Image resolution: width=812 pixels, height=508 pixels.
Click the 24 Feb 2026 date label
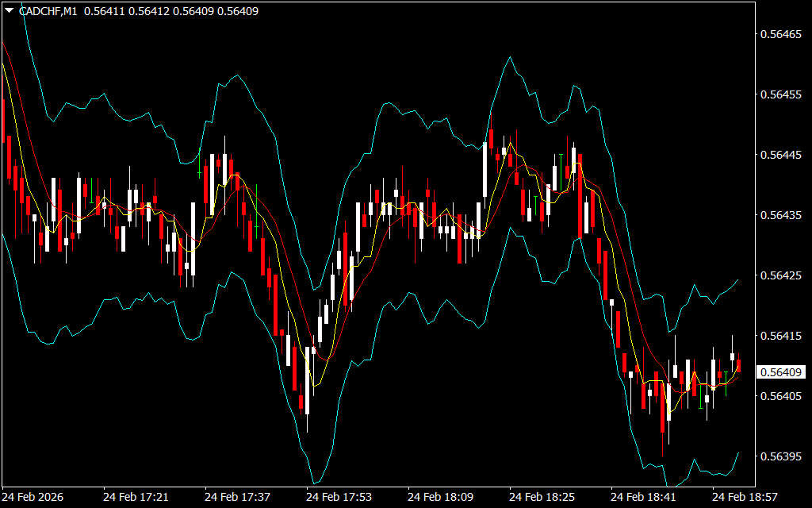point(34,497)
